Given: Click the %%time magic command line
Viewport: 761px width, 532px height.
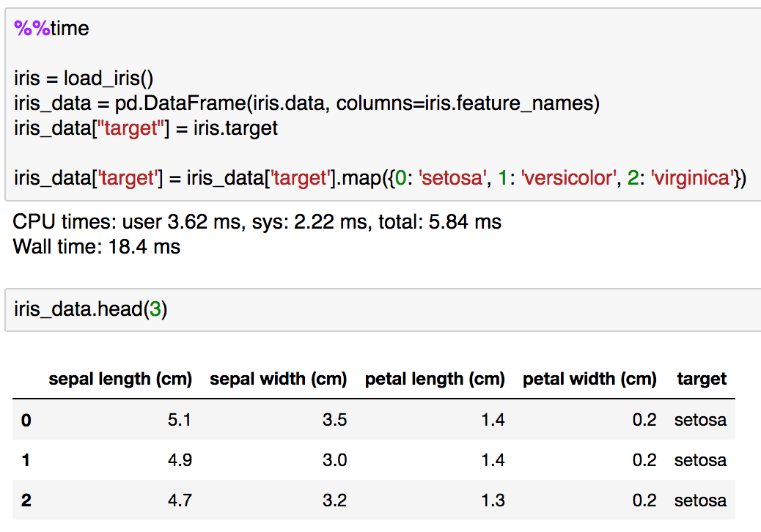Looking at the screenshot, I should 51,29.
